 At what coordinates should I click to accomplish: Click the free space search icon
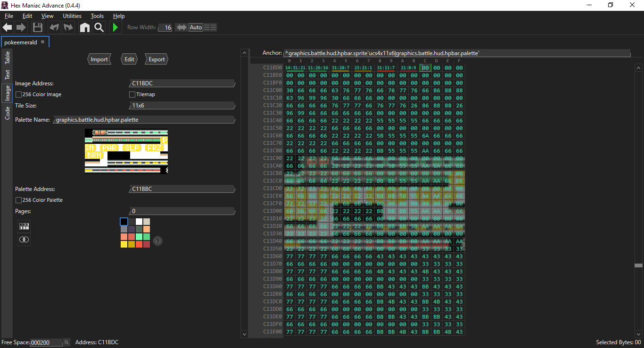tap(66, 342)
